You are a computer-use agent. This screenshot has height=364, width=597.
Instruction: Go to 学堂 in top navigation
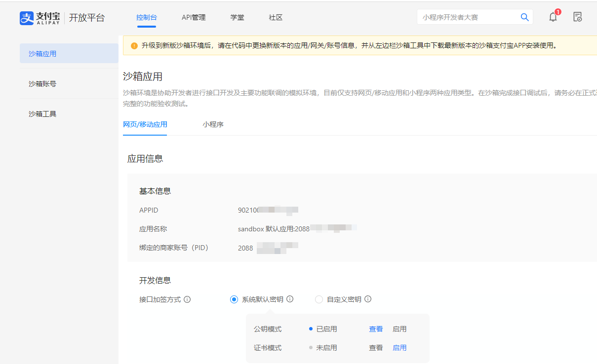tap(237, 18)
